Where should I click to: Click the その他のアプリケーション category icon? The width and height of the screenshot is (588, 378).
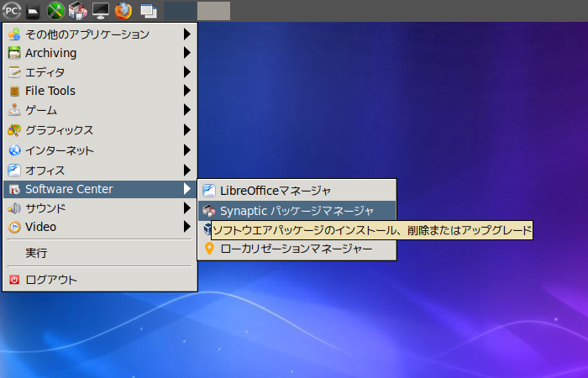click(x=14, y=34)
